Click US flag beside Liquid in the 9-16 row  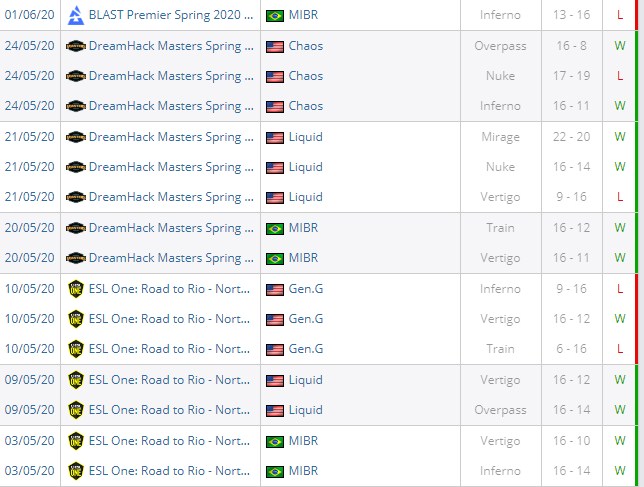(275, 197)
